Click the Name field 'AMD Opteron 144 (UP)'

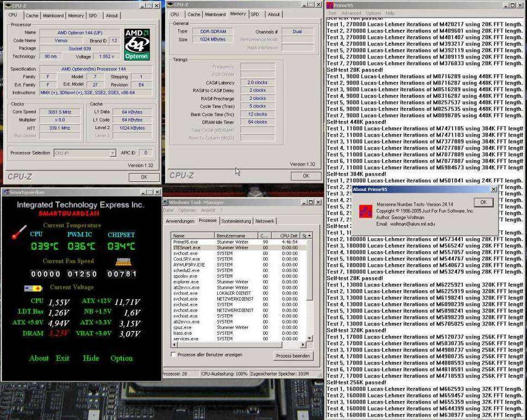[80, 33]
